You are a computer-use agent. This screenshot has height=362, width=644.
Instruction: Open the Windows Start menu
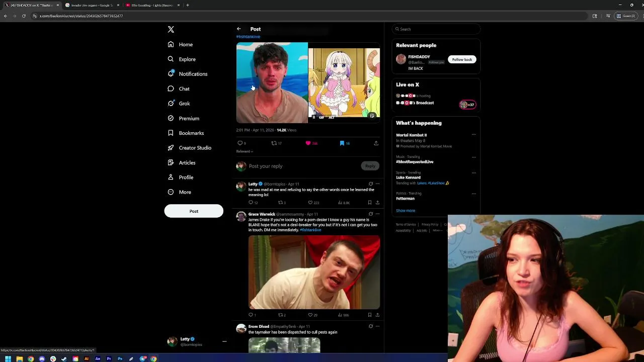tap(8, 358)
